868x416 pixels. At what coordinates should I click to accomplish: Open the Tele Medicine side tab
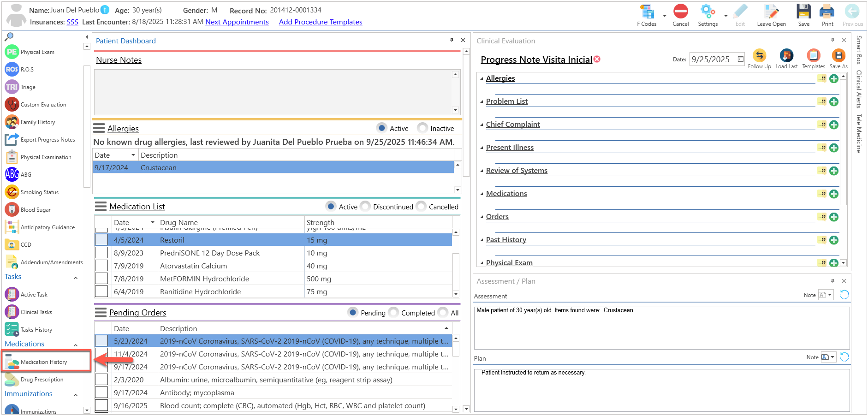point(859,133)
